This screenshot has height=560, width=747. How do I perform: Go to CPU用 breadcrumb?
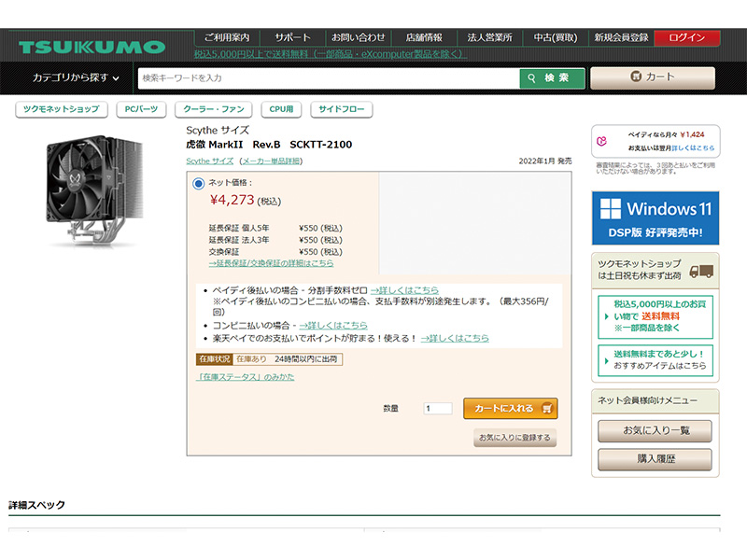[x=281, y=109]
